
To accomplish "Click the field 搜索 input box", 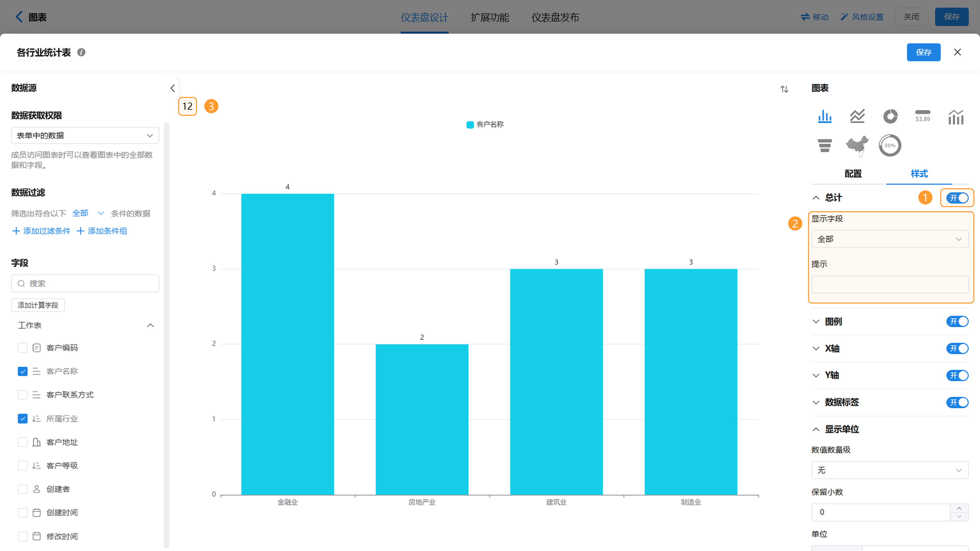I will 85,283.
